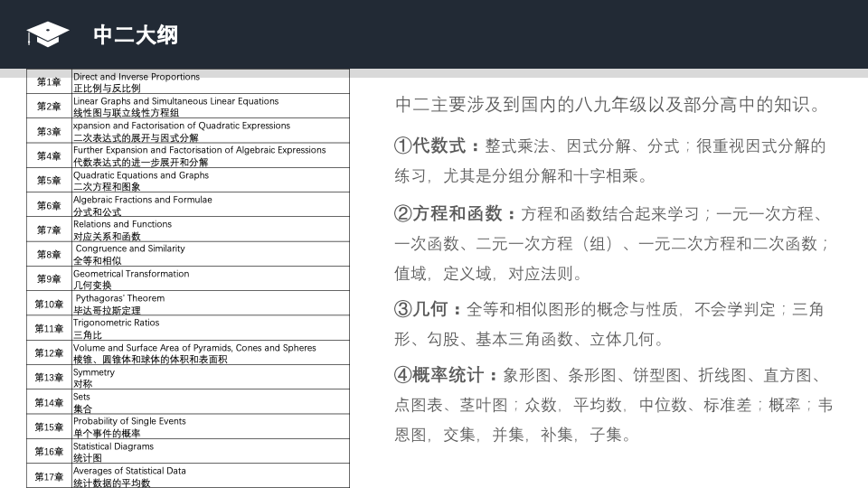Select the ④概率统计 heading

click(x=439, y=375)
